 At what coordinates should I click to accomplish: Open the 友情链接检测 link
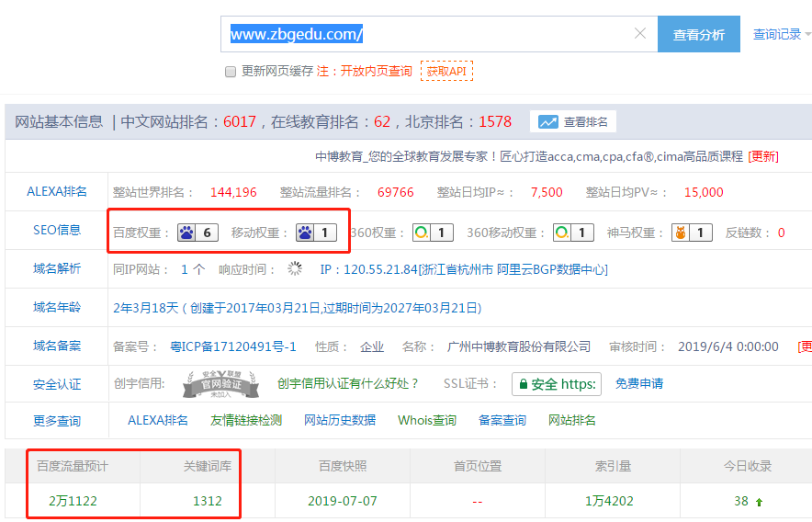click(246, 420)
